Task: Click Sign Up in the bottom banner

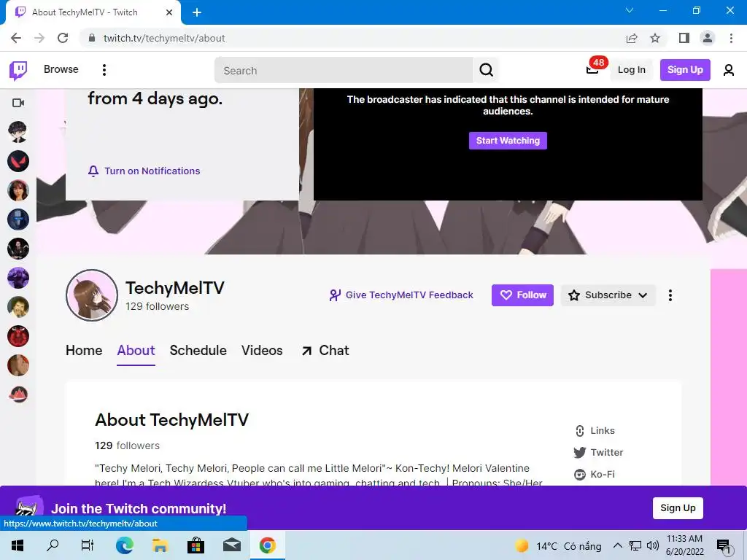Action: tap(678, 508)
